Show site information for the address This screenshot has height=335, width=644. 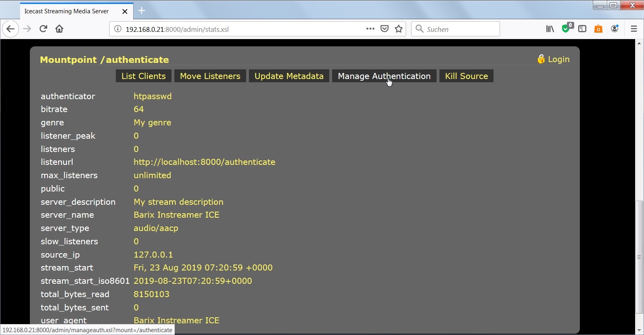pyautogui.click(x=118, y=29)
